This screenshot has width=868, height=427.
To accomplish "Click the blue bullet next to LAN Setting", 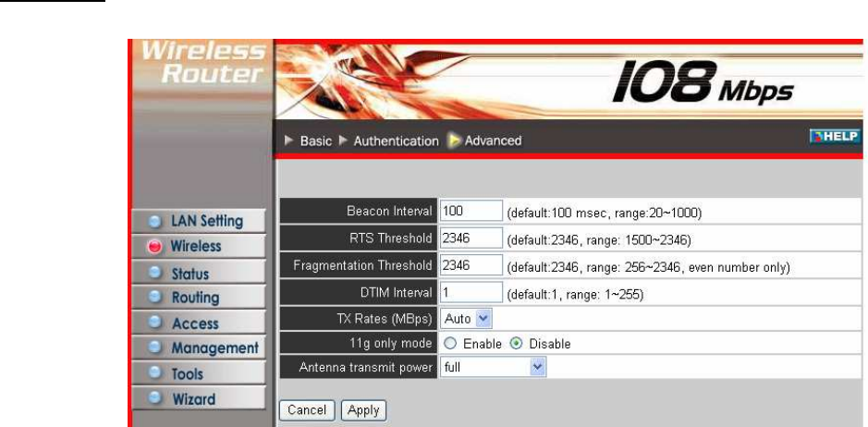I will click(155, 222).
